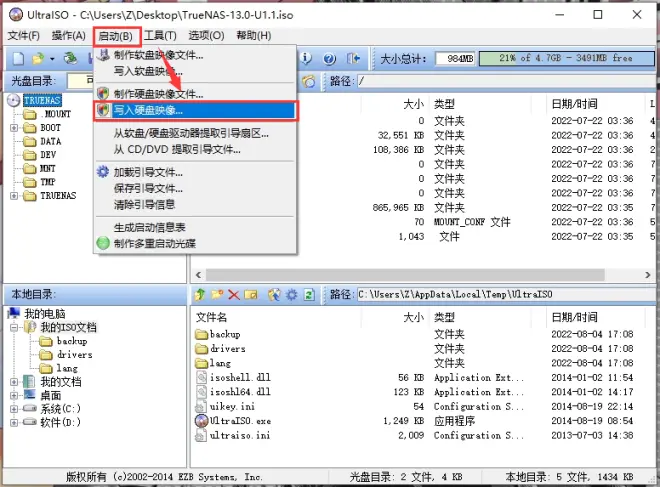Click the horizontal scrollbar of ISO file list

[405, 275]
